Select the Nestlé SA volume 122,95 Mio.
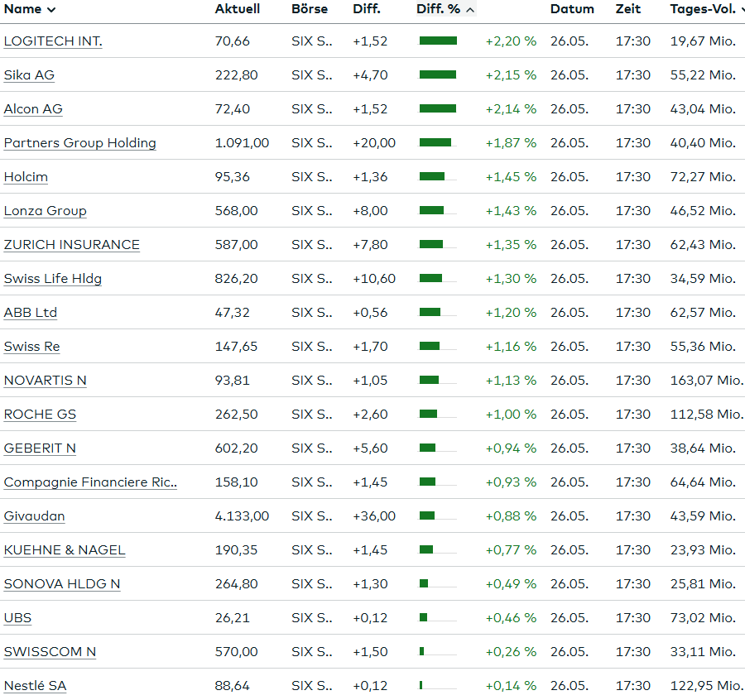This screenshot has width=745, height=700. [707, 686]
